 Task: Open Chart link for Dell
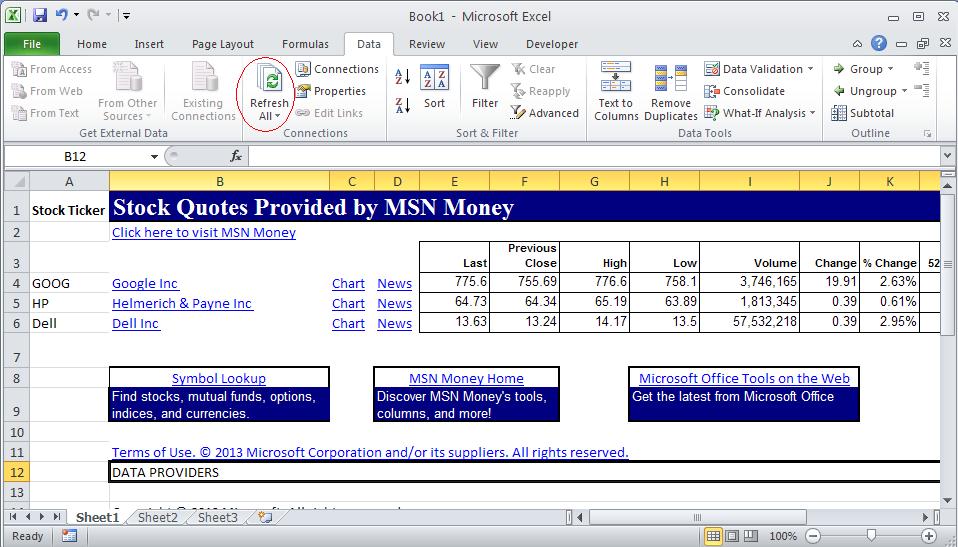pyautogui.click(x=348, y=324)
